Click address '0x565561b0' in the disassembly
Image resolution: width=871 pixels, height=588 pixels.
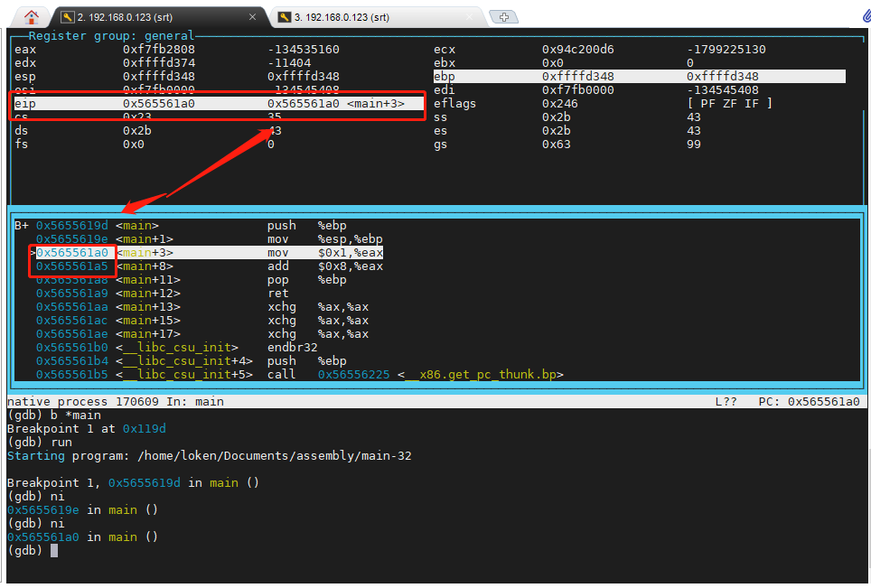coord(72,348)
